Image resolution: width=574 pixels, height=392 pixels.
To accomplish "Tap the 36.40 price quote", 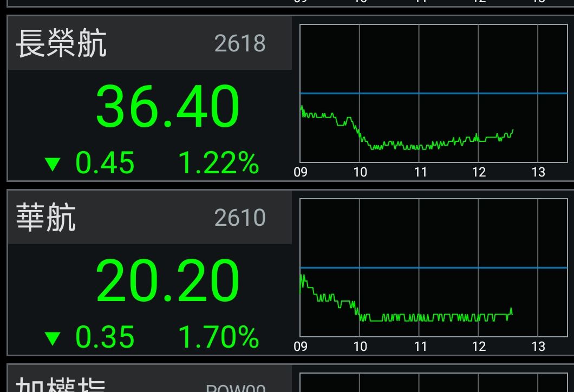I will tap(168, 106).
